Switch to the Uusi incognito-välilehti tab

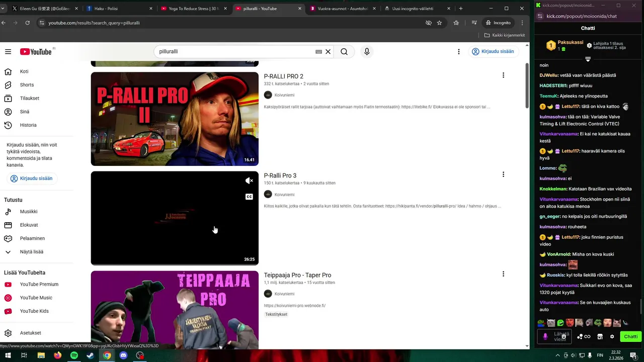417,9
